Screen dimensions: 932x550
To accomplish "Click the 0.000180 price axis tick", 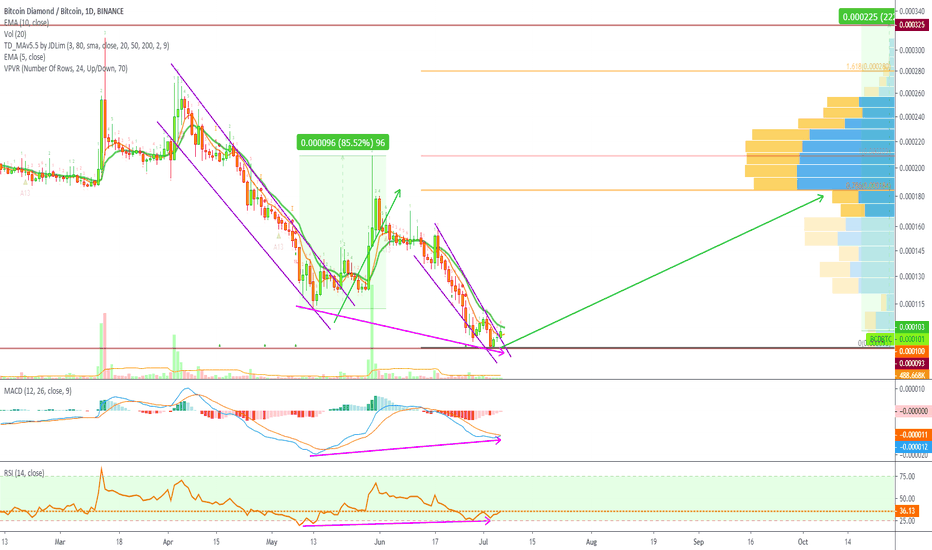I will tap(912, 196).
